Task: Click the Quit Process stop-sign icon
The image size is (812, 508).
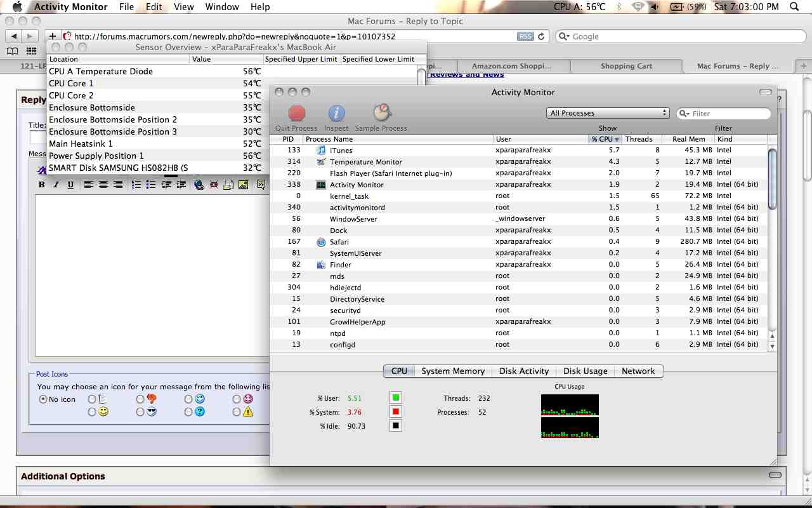Action: pyautogui.click(x=297, y=114)
